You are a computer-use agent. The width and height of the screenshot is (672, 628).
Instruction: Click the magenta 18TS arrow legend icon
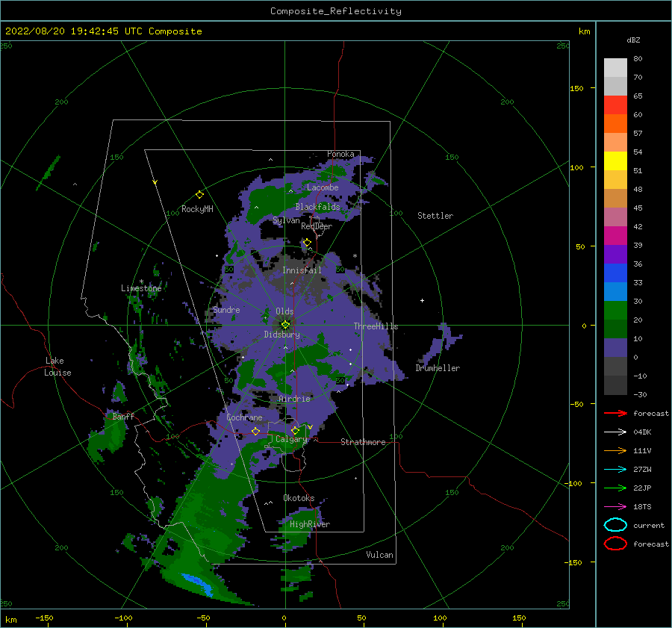point(615,507)
